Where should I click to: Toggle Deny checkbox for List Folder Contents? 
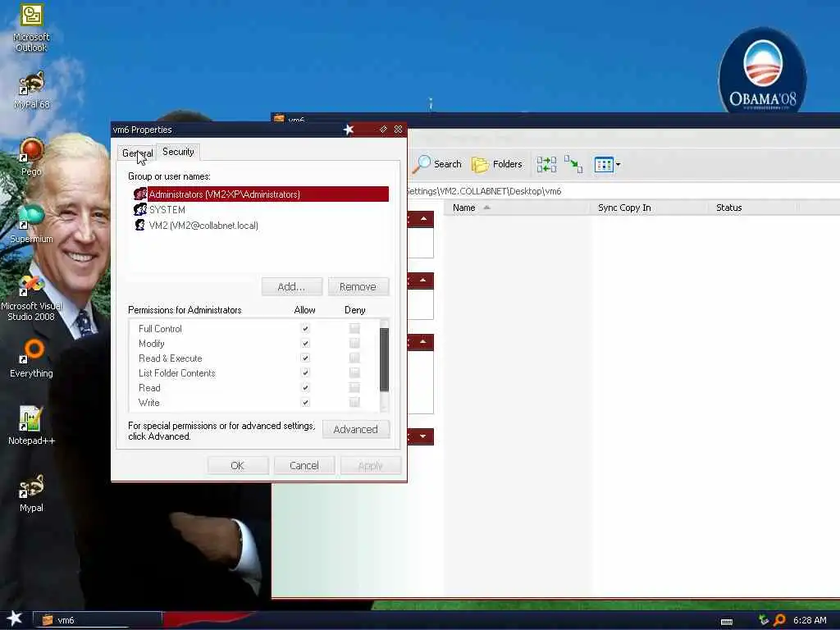click(x=354, y=372)
